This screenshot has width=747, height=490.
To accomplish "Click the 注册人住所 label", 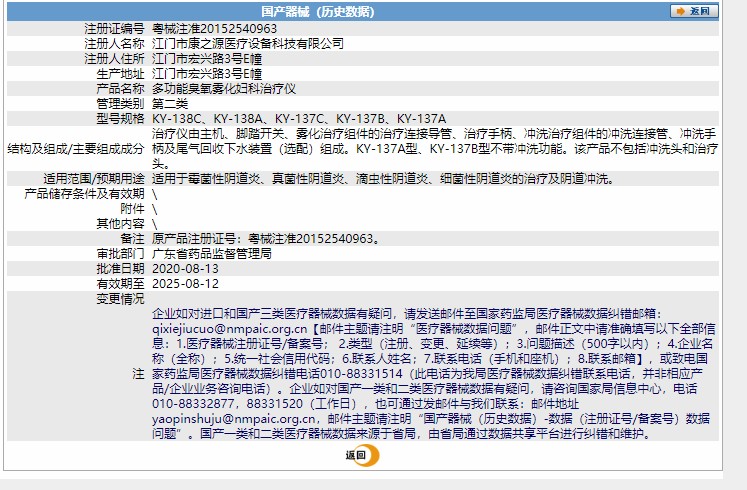I will (114, 59).
